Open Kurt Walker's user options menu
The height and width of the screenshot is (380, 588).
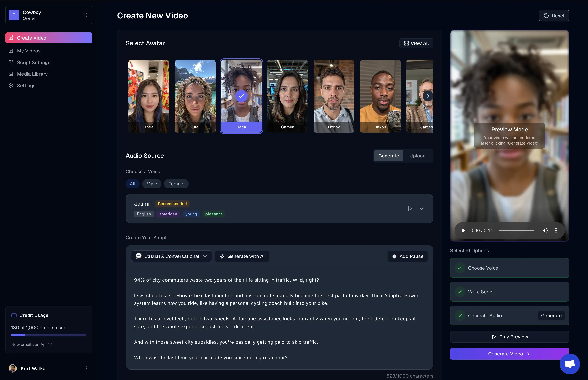[86, 368]
